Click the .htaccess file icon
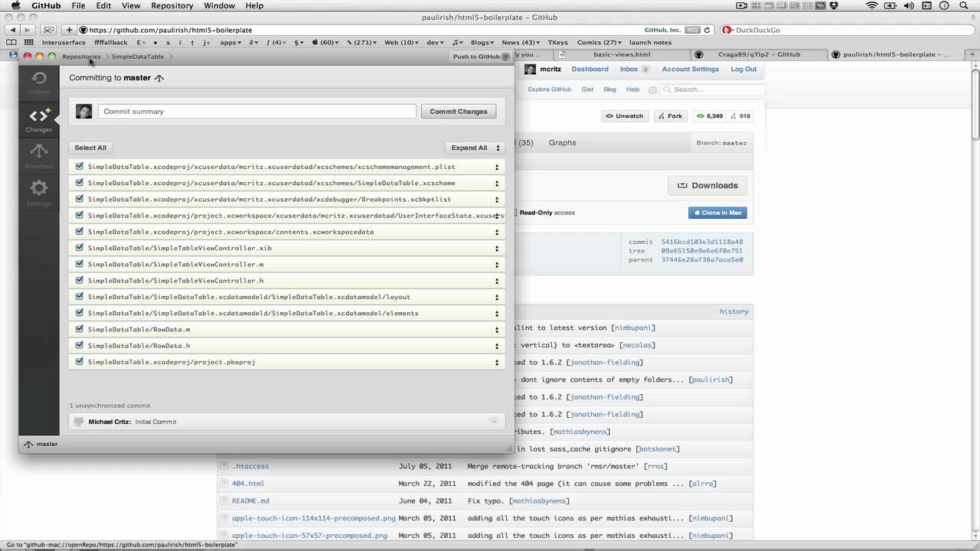The height and width of the screenshot is (551, 980). click(x=224, y=466)
